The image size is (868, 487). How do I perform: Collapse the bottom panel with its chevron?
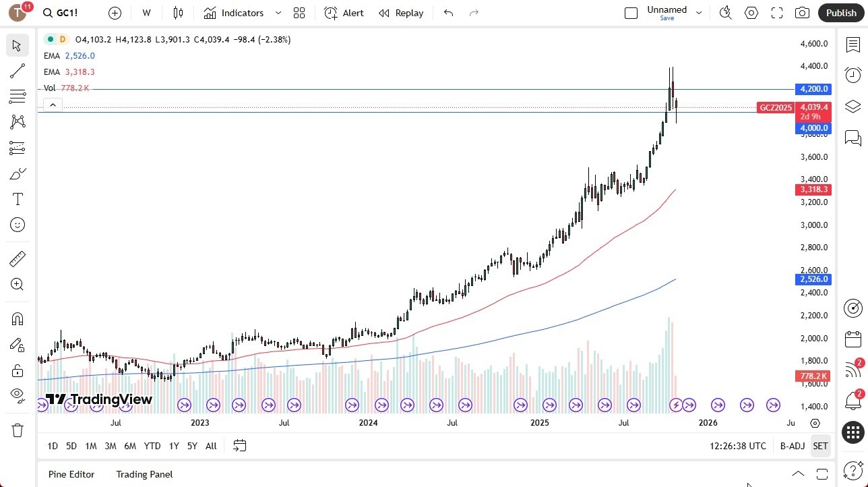[x=798, y=474]
